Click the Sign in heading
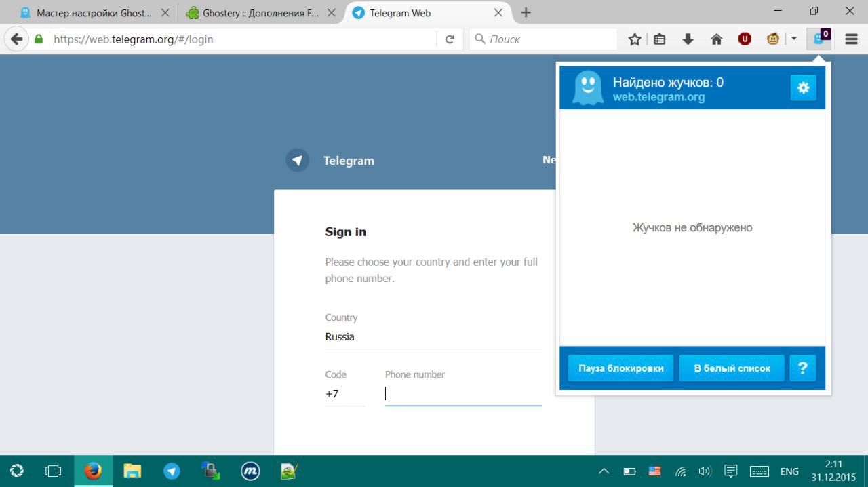Viewport: 868px width, 487px height. click(346, 232)
